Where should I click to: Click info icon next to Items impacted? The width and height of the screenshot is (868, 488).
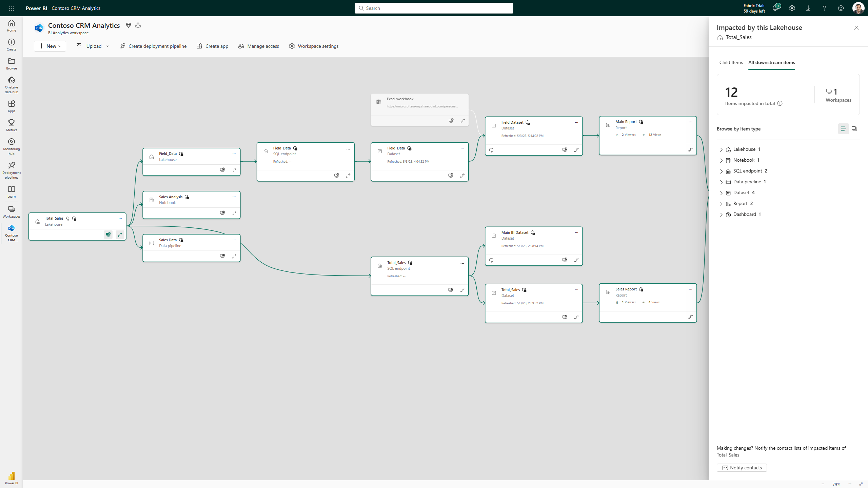pyautogui.click(x=780, y=103)
